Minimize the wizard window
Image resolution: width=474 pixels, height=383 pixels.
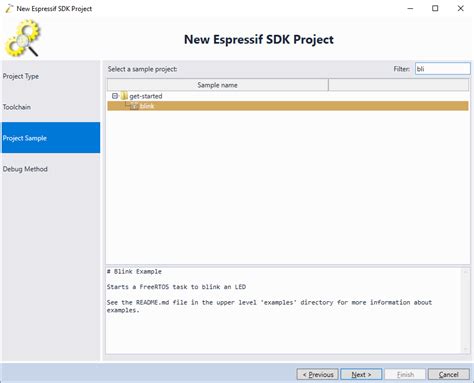(x=410, y=8)
